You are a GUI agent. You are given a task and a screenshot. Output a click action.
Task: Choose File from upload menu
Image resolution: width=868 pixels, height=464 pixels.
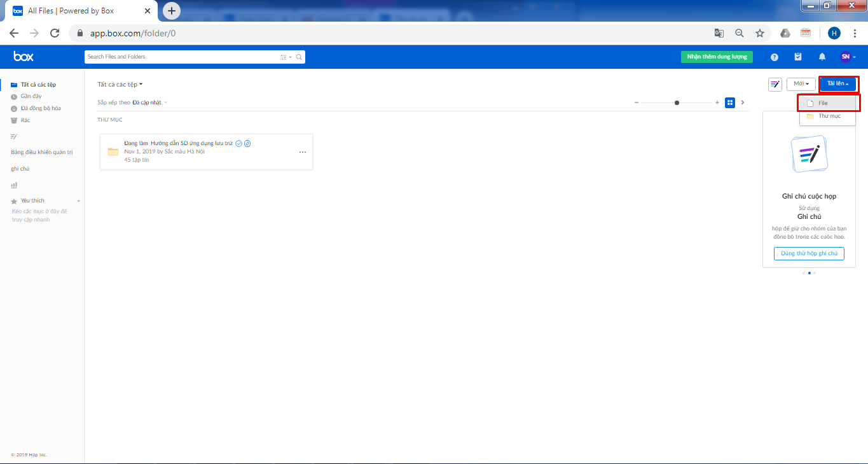pos(828,102)
